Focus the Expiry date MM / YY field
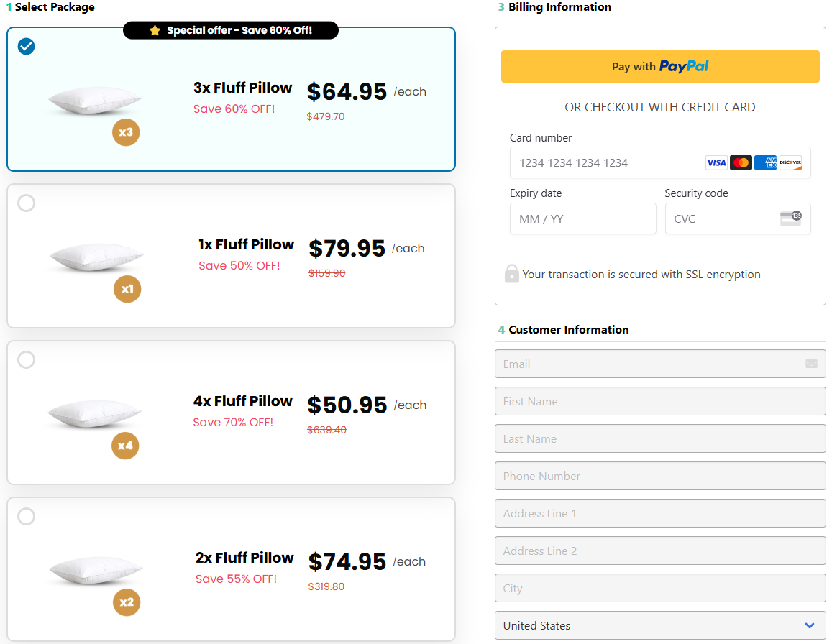Viewport: 832px width, 644px height. tap(582, 218)
